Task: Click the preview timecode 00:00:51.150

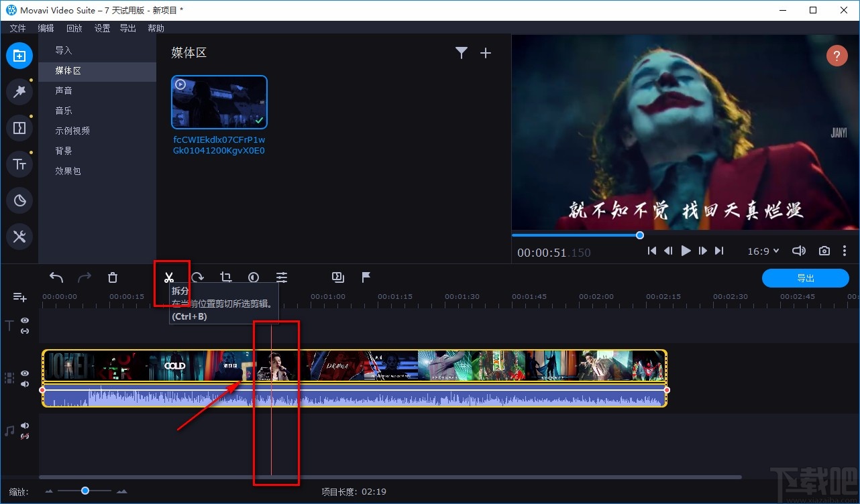Action: 554,253
